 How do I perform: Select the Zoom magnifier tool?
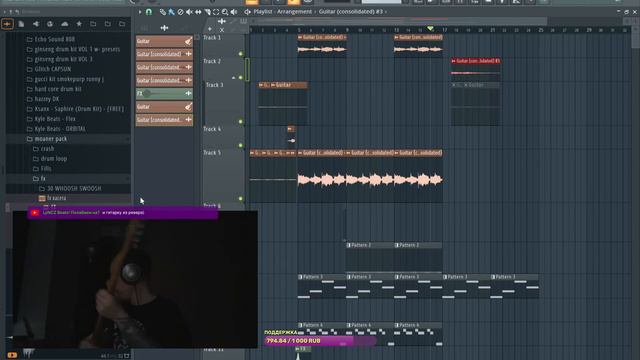point(225,12)
